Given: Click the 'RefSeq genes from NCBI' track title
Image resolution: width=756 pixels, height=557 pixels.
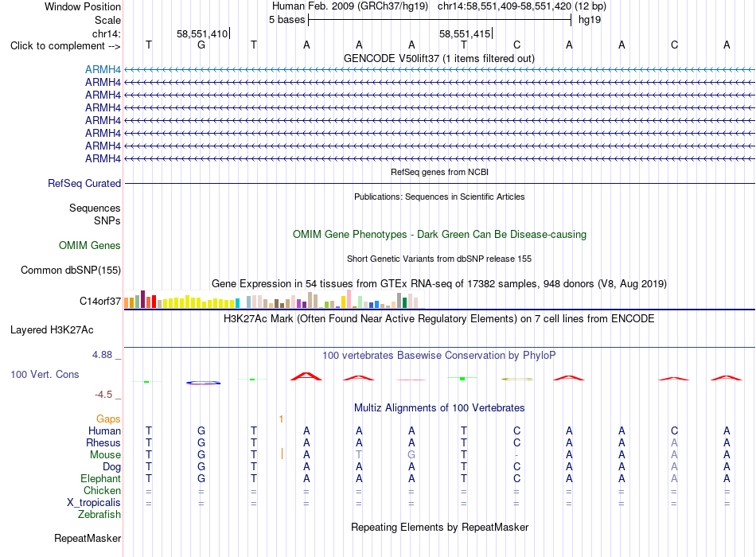Looking at the screenshot, I should tap(440, 172).
